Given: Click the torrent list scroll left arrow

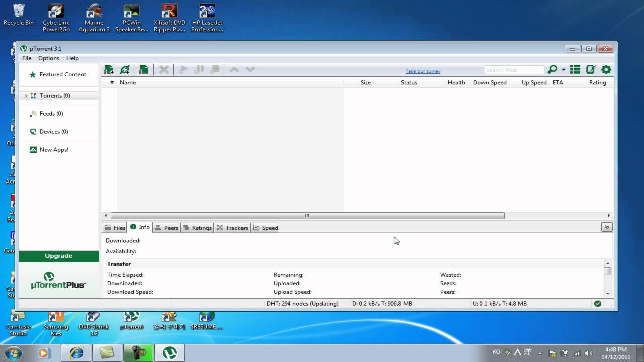Looking at the screenshot, I should (x=105, y=216).
